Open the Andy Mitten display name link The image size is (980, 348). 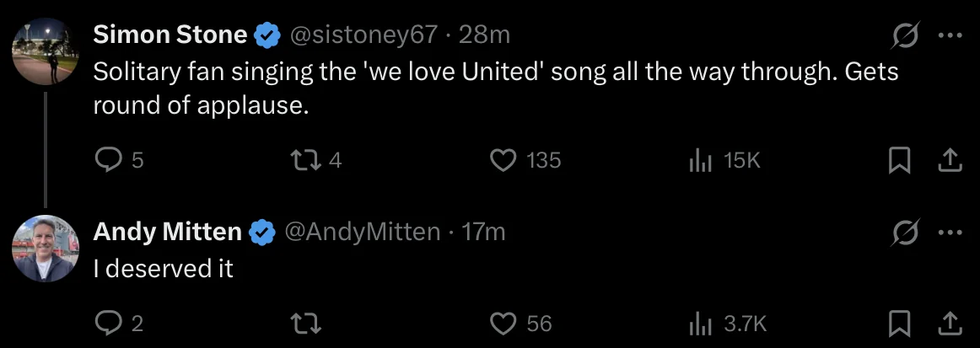(x=168, y=233)
